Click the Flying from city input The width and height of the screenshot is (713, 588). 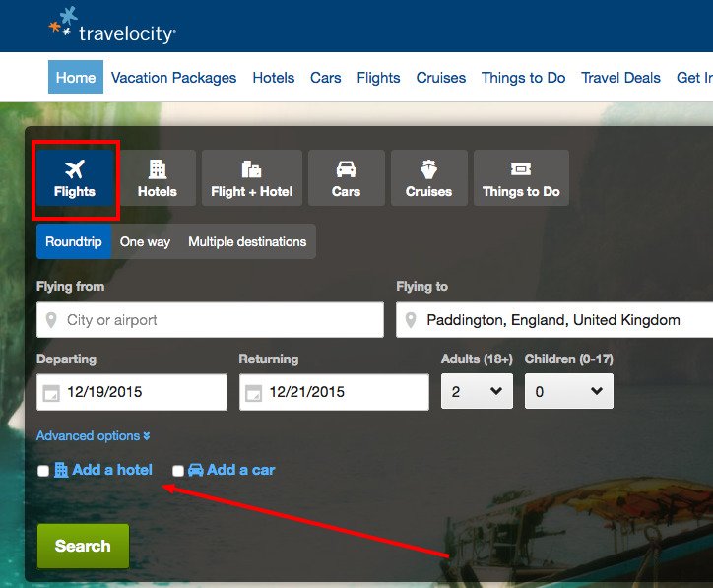(x=210, y=320)
